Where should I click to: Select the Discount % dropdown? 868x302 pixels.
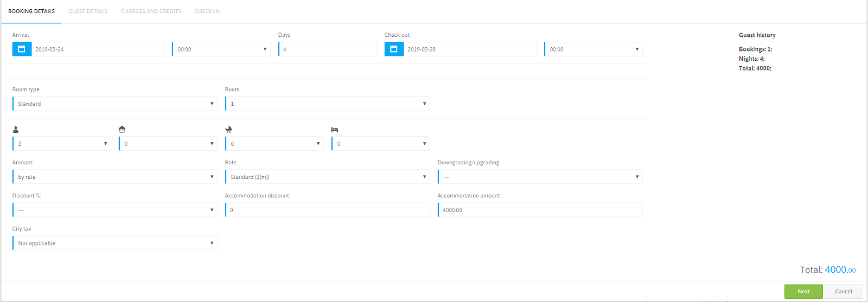coord(115,210)
